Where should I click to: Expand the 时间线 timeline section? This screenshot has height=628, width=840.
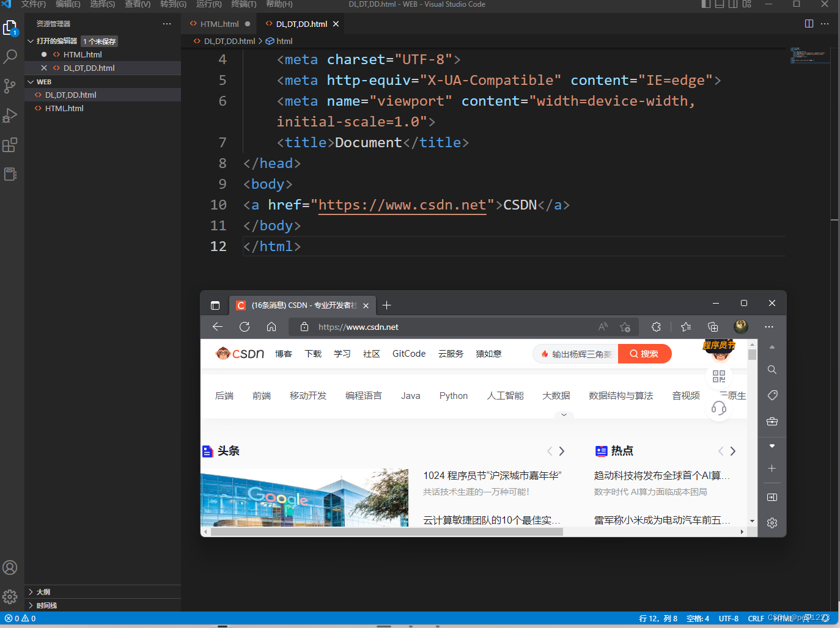click(x=31, y=605)
